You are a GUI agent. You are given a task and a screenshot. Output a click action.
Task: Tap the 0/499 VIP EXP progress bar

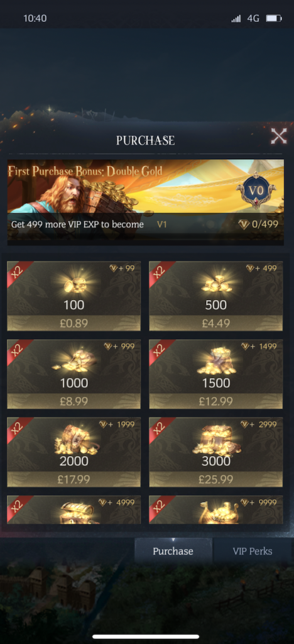tap(258, 225)
